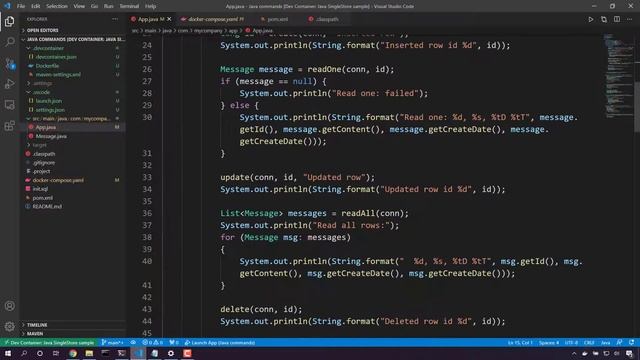Open the View menu
The width and height of the screenshot is (640, 360).
click(x=79, y=6)
